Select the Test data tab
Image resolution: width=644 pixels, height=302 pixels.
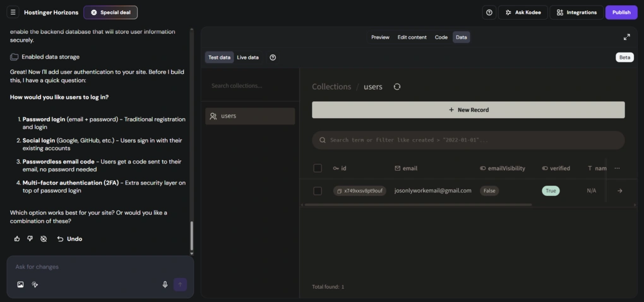coord(219,57)
